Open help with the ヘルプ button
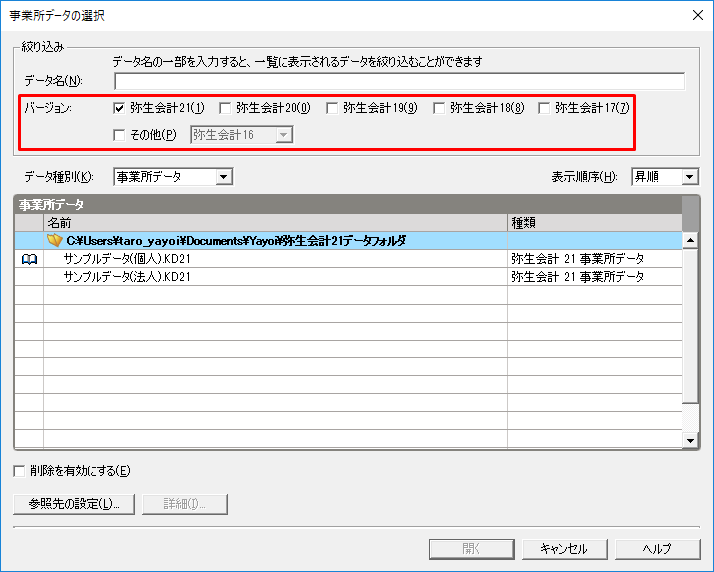The height and width of the screenshot is (572, 714). point(656,548)
